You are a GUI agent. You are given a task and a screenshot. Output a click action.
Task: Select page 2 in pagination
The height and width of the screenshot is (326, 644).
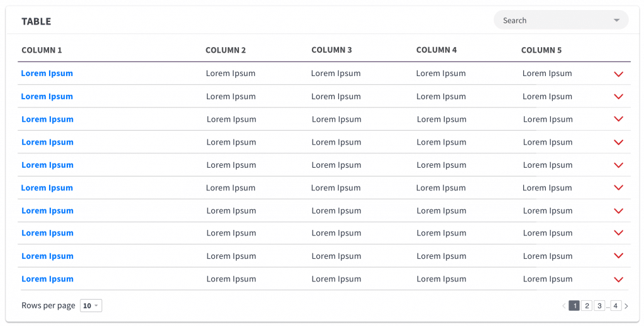point(587,306)
